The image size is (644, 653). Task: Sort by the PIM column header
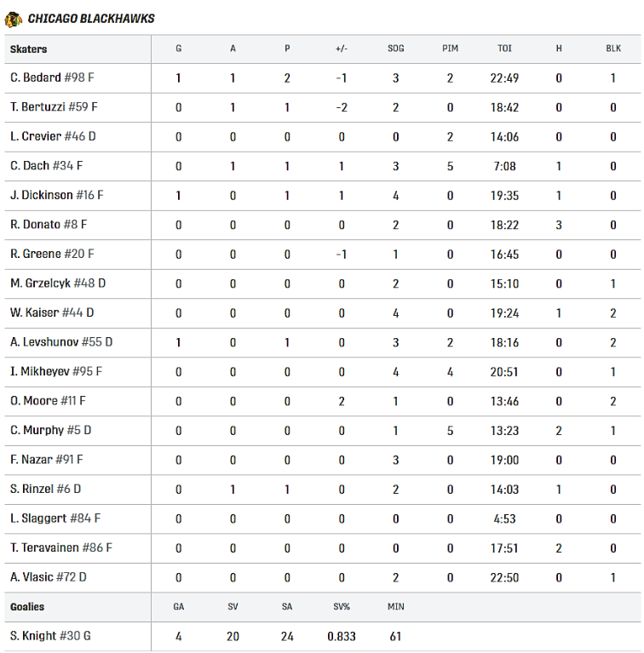point(450,49)
